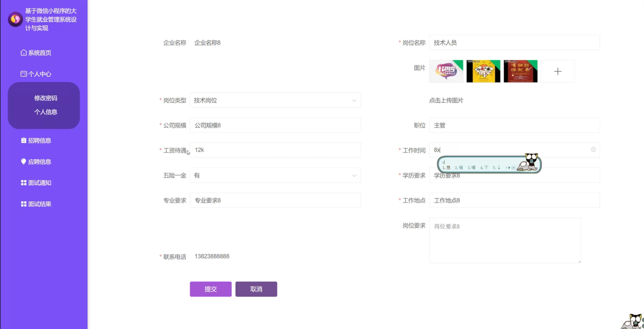Choose IME candidate 4.下

[484, 168]
